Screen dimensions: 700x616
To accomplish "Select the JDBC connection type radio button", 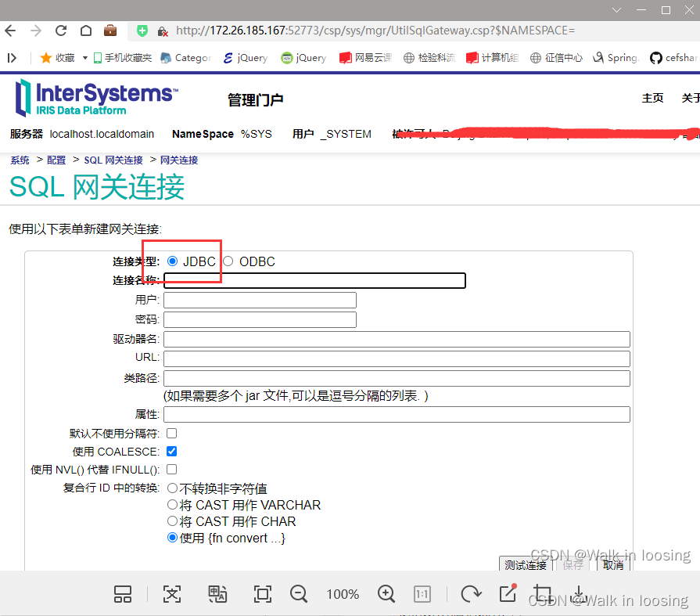I will point(172,261).
